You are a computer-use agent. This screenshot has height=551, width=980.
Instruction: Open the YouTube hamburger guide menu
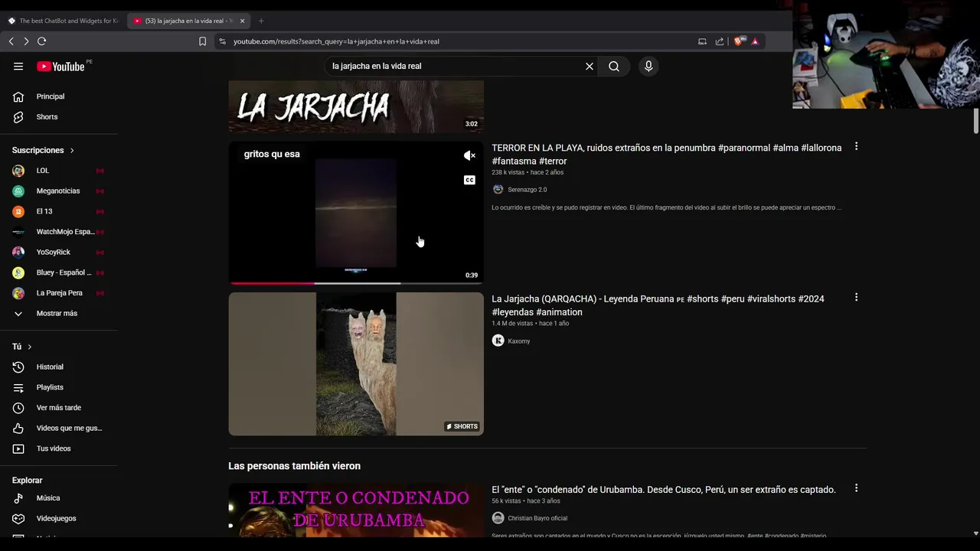pos(18,67)
